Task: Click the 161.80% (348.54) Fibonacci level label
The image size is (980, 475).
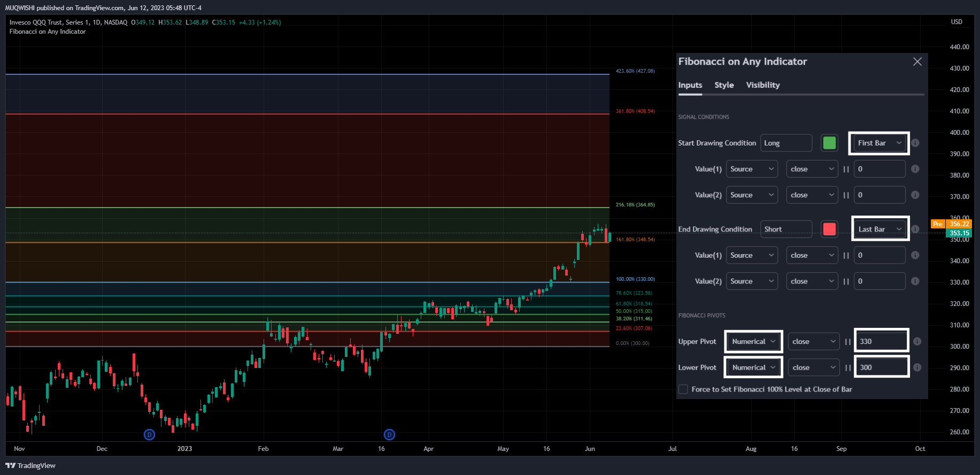Action: pos(635,240)
